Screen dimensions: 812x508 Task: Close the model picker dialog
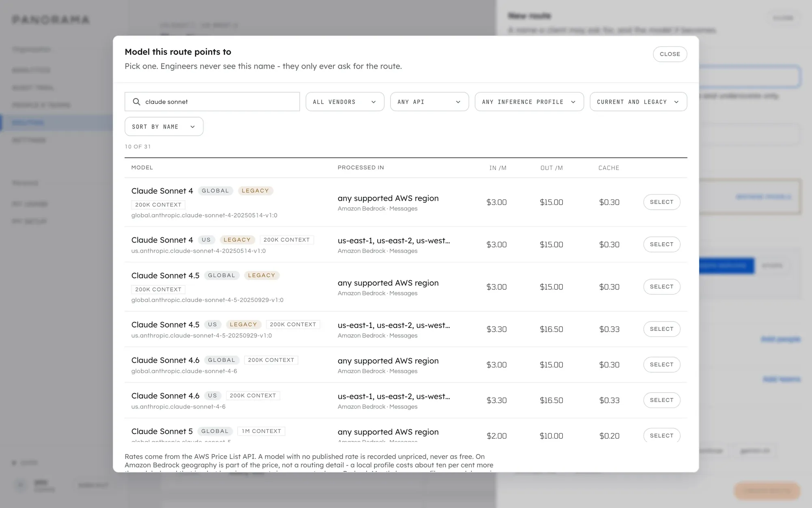pos(670,54)
